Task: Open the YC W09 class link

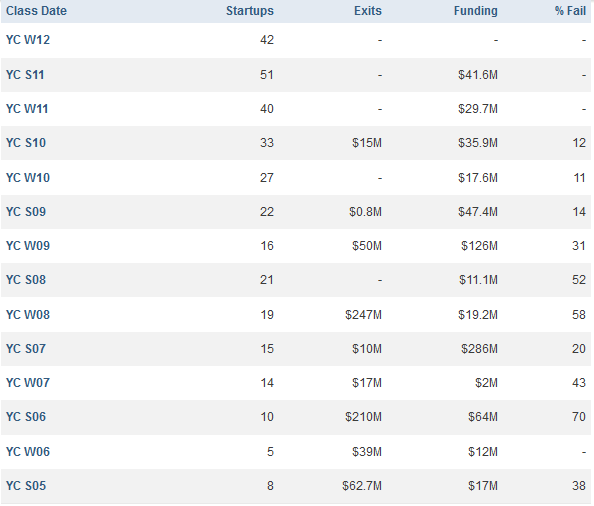Action: tap(28, 246)
